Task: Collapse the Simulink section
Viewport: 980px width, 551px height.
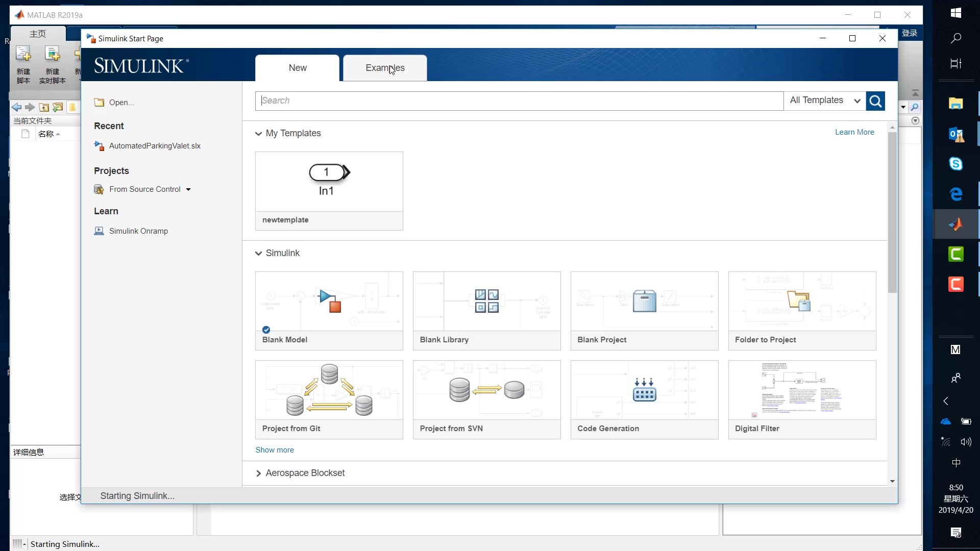Action: (x=258, y=254)
